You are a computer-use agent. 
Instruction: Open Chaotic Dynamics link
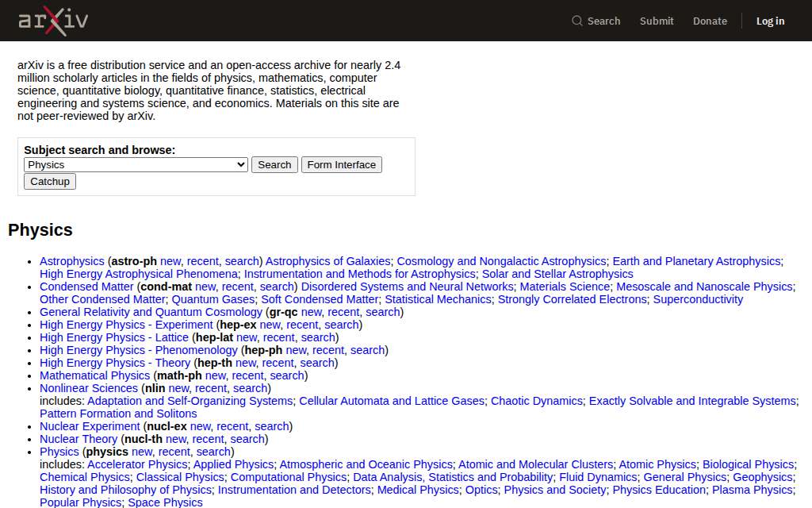pos(537,401)
